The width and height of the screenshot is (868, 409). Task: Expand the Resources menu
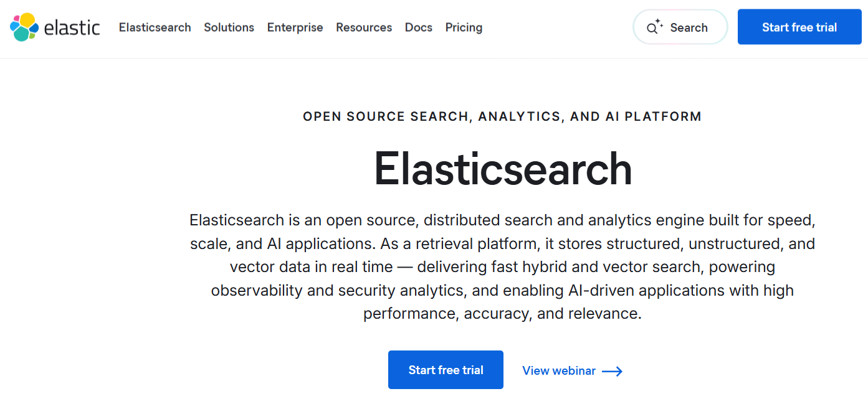(x=363, y=27)
